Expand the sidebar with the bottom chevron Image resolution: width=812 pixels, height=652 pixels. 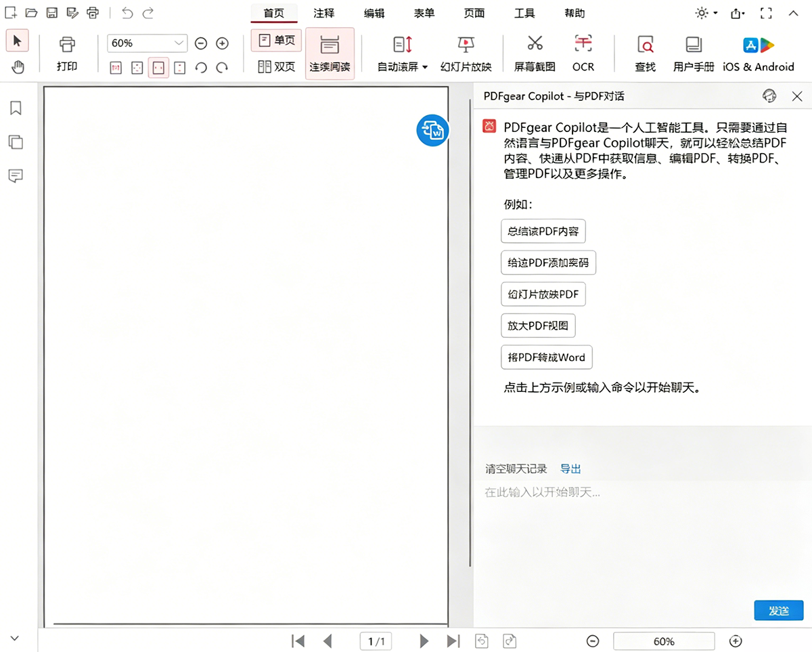click(14, 638)
